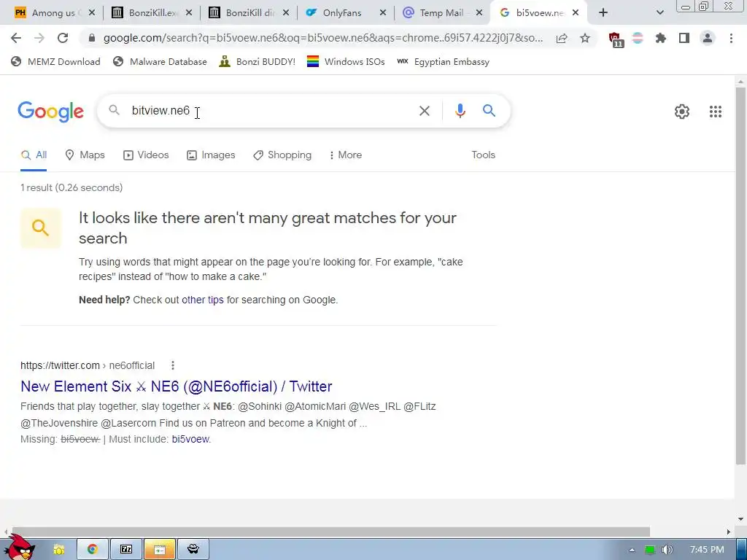
Task: Click the vertical page scrollbar
Action: click(740, 276)
